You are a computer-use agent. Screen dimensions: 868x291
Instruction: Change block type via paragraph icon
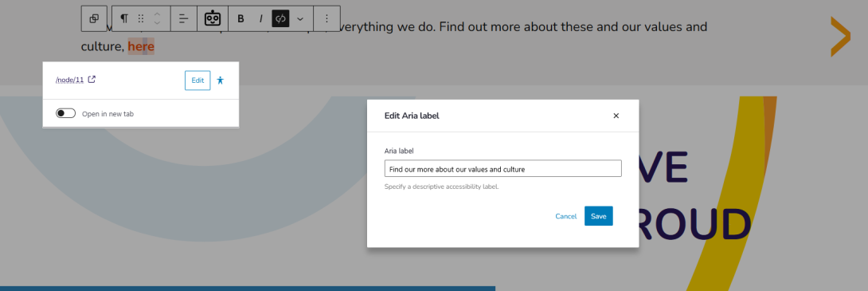point(124,18)
